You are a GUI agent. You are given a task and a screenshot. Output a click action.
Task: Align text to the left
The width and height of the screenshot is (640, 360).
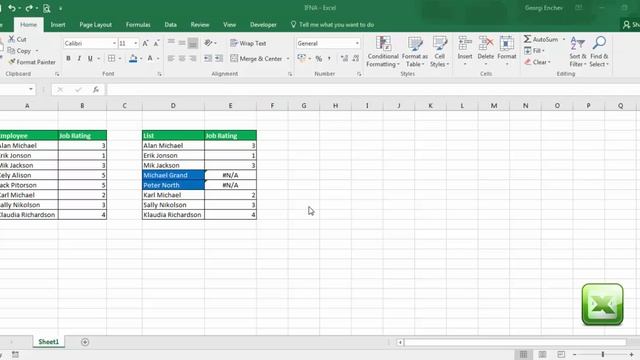pos(171,58)
